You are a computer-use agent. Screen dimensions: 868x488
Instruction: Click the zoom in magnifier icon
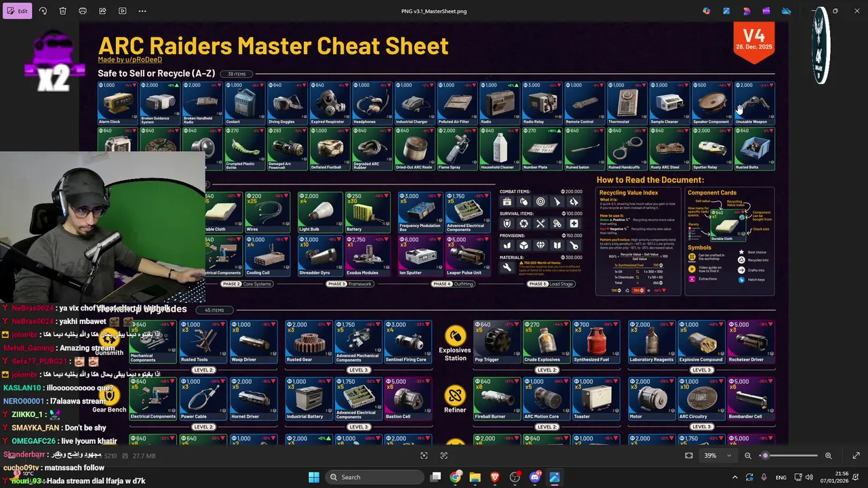(x=828, y=455)
